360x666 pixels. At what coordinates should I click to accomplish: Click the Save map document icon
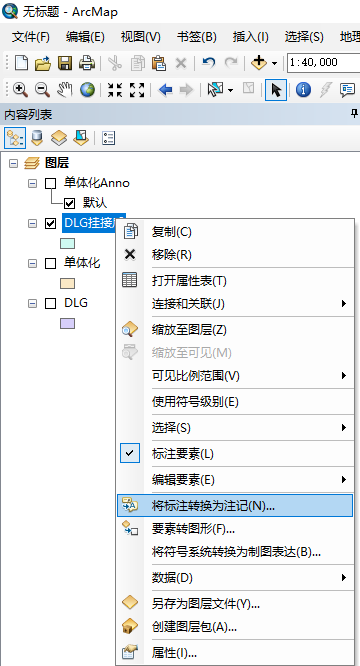[65, 63]
